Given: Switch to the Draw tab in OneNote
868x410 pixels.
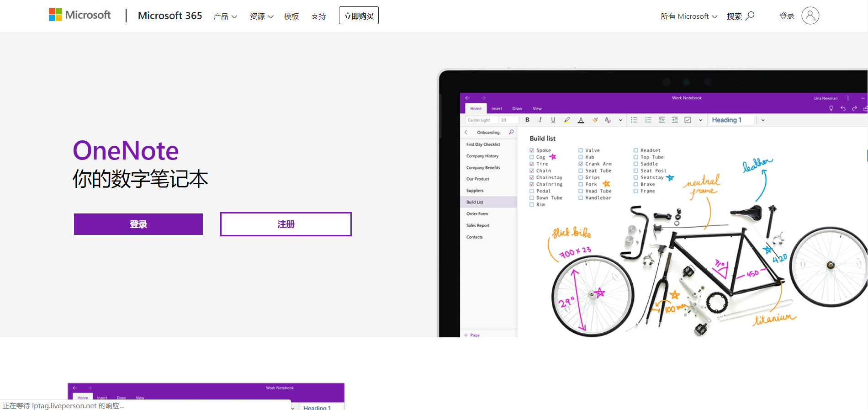Looking at the screenshot, I should (x=517, y=109).
